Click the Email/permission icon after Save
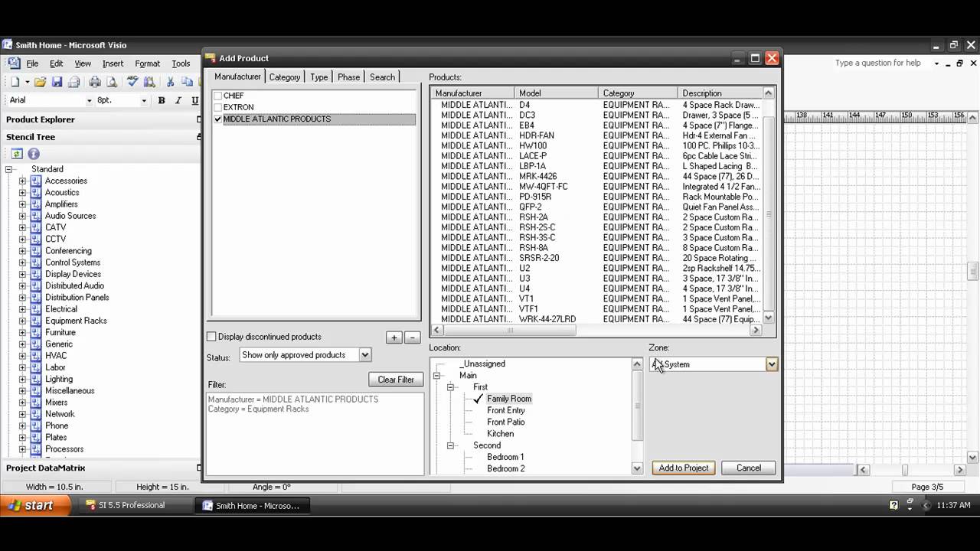The width and height of the screenshot is (980, 551). 73,82
